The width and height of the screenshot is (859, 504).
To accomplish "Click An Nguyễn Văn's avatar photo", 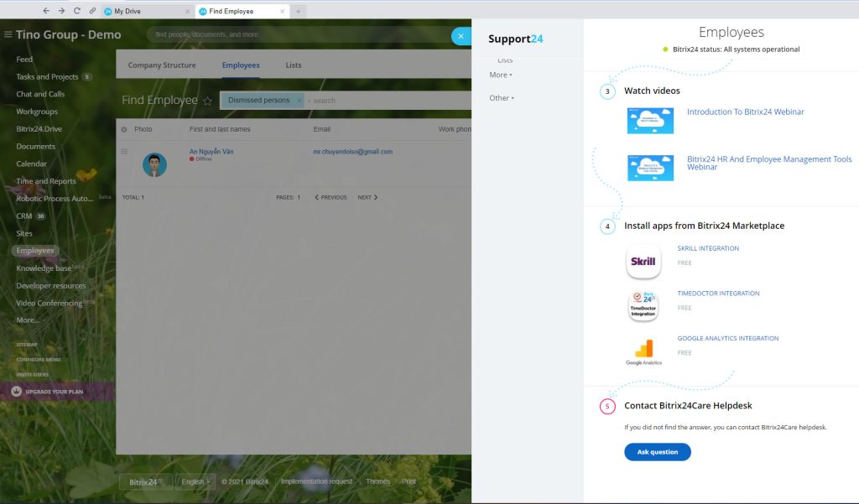I will (x=154, y=164).
